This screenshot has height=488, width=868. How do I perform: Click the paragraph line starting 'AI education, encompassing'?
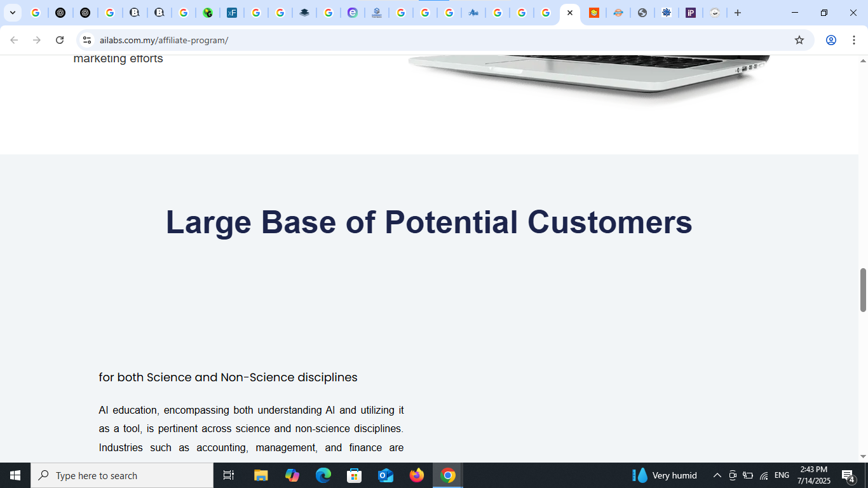click(251, 410)
